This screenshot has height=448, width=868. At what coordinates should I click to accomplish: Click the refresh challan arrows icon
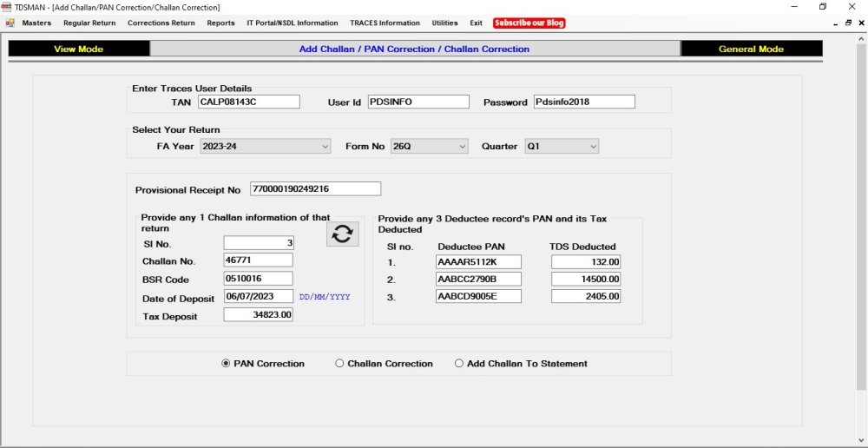(x=342, y=234)
